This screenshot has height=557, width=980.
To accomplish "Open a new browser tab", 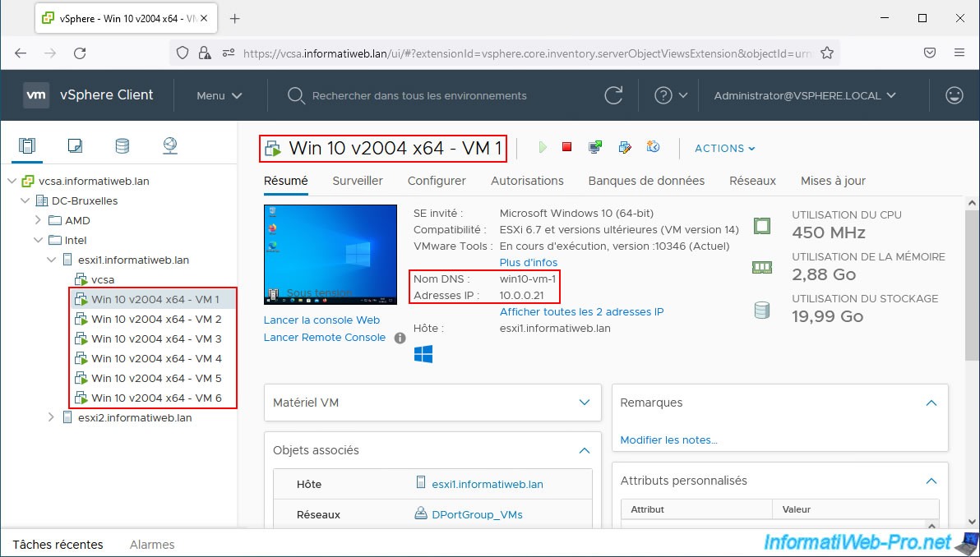I will point(234,19).
